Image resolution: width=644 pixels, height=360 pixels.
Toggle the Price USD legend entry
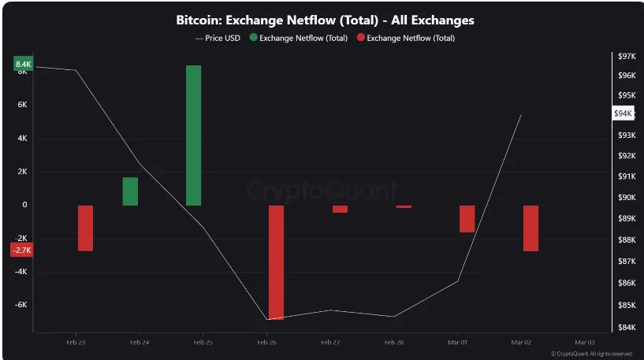pos(218,38)
